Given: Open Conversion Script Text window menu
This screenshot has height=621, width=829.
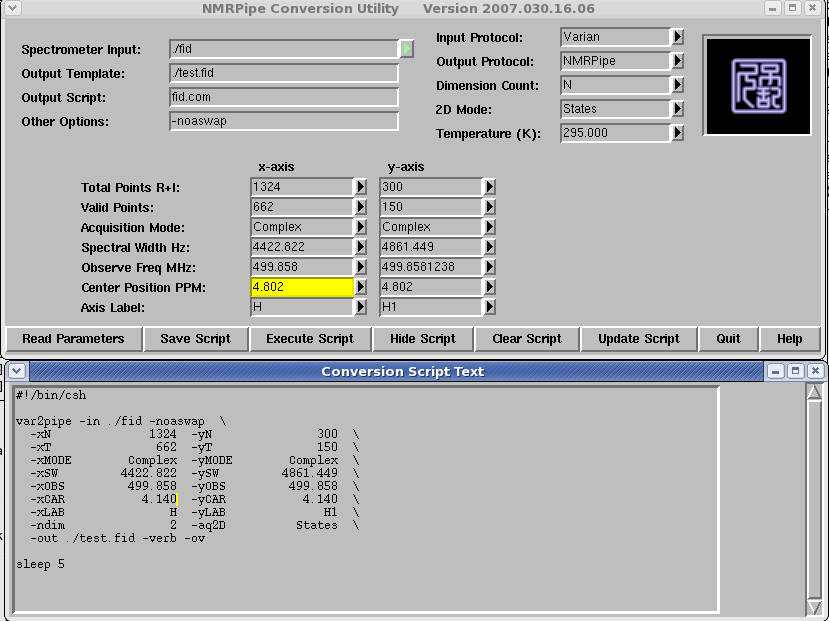Looking at the screenshot, I should pyautogui.click(x=16, y=371).
